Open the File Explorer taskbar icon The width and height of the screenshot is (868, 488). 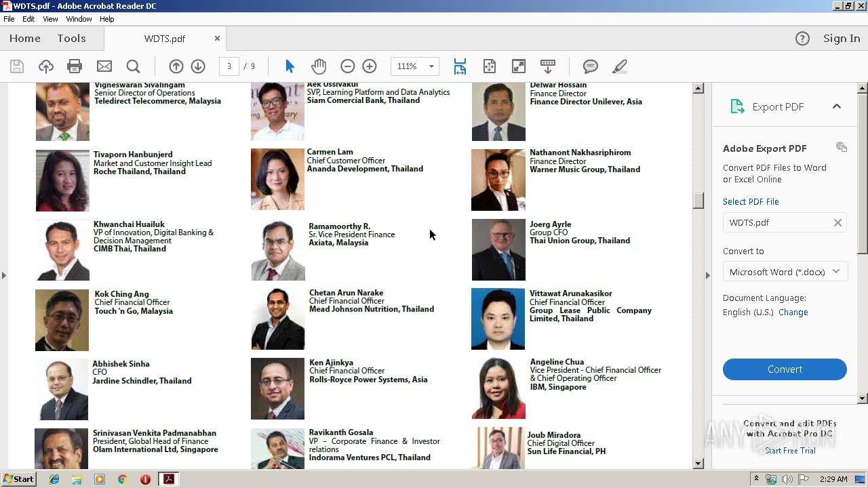pos(77,479)
